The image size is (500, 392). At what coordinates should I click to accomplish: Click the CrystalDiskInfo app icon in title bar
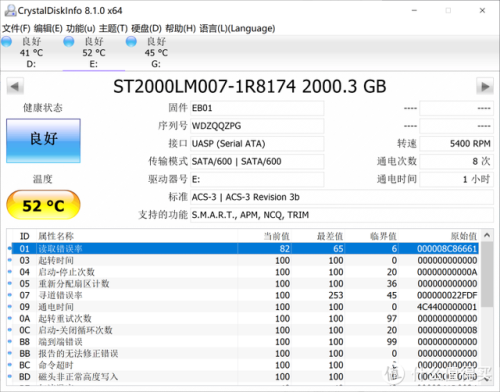click(10, 11)
